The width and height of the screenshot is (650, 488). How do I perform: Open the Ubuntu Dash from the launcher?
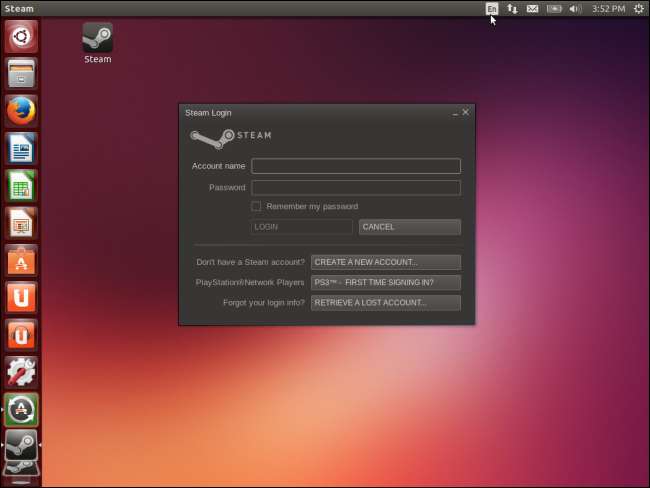[21, 38]
